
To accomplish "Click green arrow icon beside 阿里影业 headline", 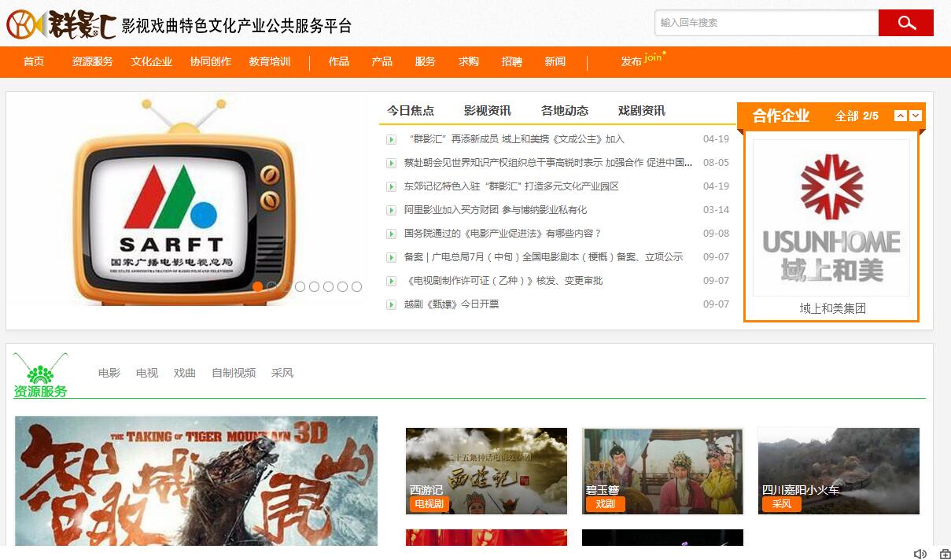I will tap(391, 210).
